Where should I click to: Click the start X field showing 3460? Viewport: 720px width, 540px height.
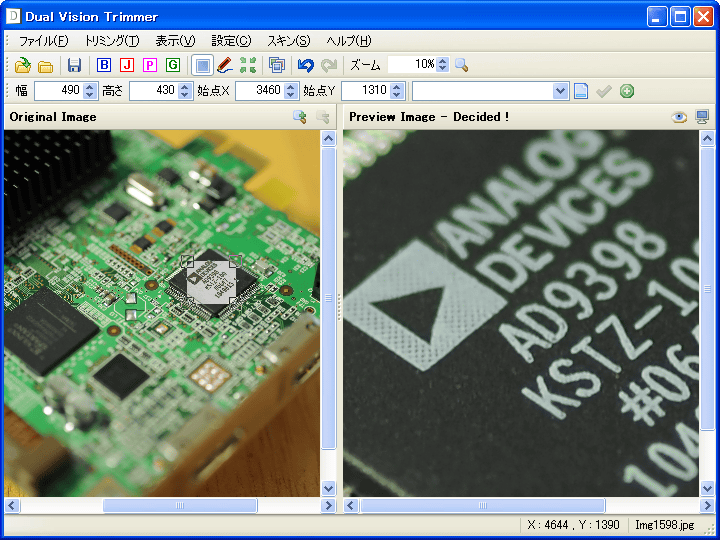[x=259, y=90]
